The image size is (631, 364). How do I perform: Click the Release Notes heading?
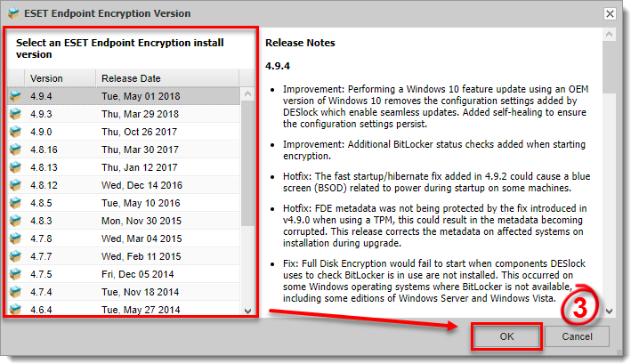(300, 43)
